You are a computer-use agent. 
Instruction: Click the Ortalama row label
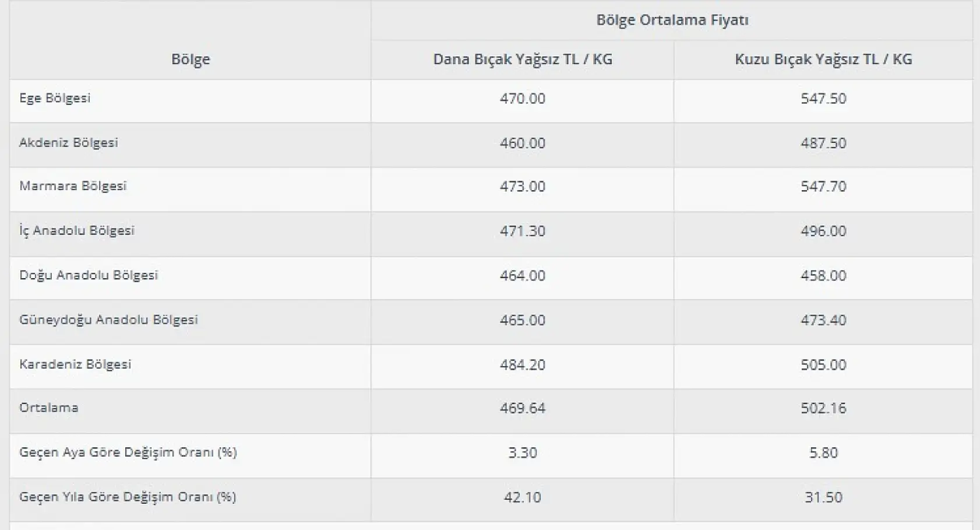click(x=49, y=408)
